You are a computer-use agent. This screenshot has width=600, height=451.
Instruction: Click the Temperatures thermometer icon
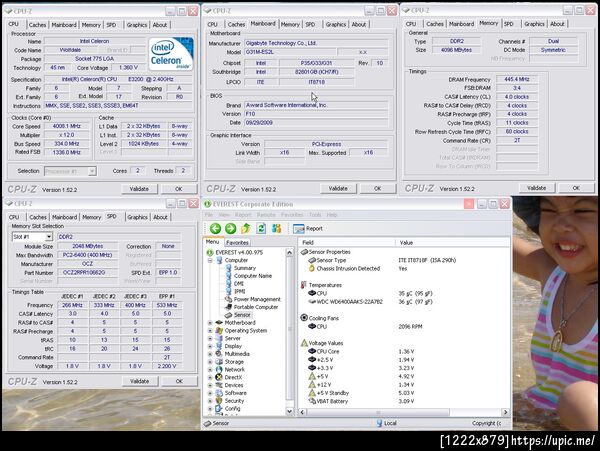tap(304, 285)
